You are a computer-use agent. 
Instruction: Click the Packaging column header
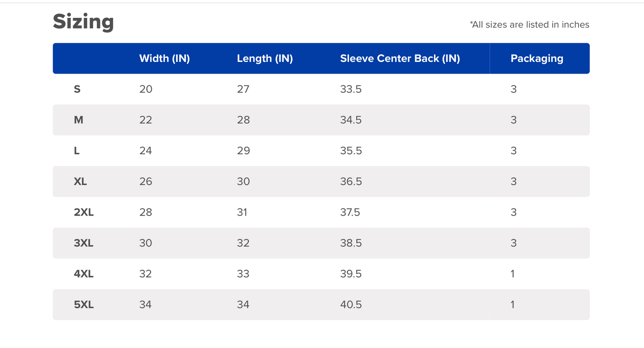[537, 58]
